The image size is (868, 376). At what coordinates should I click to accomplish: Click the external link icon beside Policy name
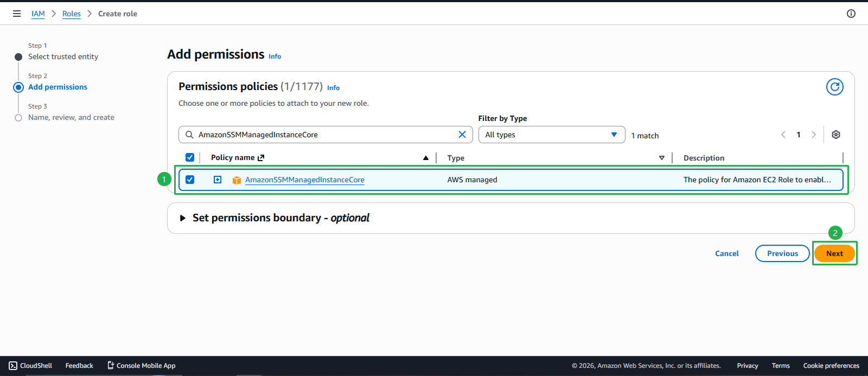click(x=261, y=158)
